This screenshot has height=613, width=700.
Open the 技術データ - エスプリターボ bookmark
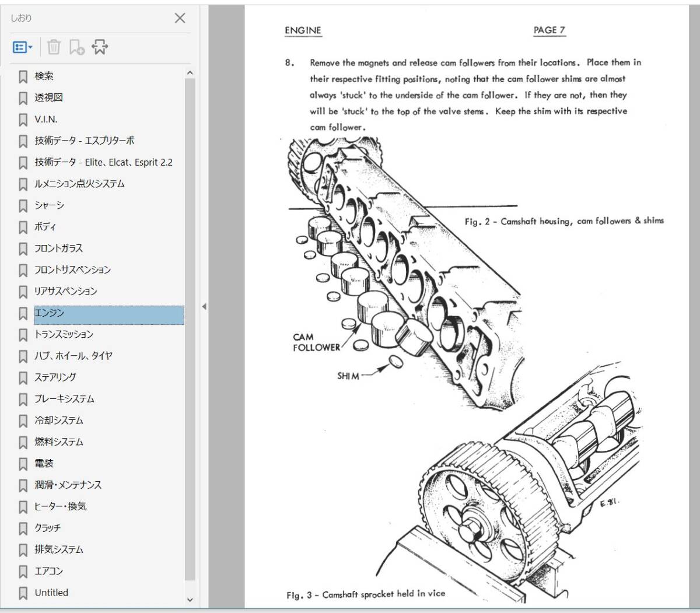pos(85,141)
